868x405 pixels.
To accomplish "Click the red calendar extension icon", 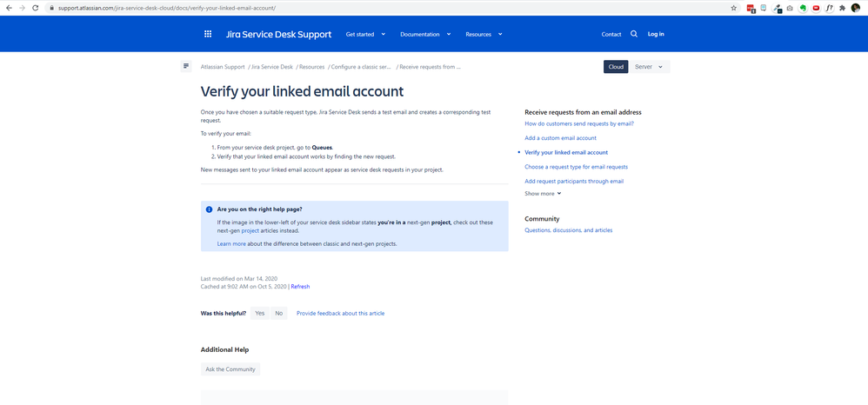I will coord(751,9).
